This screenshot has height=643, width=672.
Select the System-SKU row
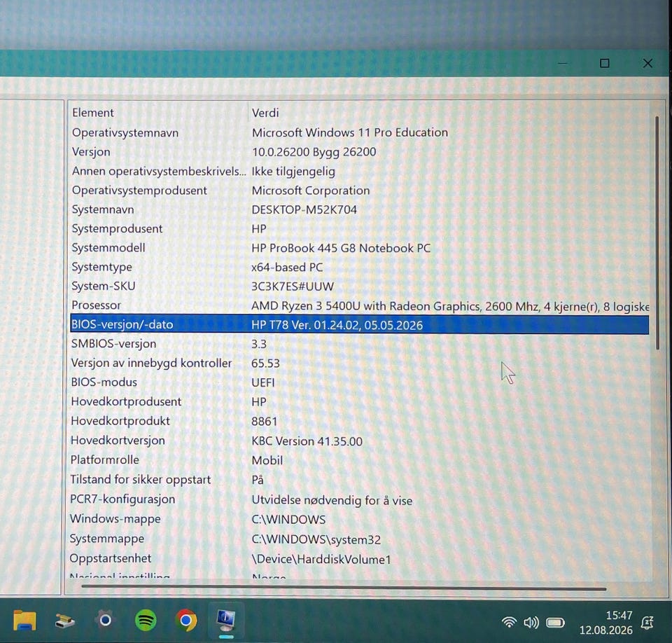360,286
